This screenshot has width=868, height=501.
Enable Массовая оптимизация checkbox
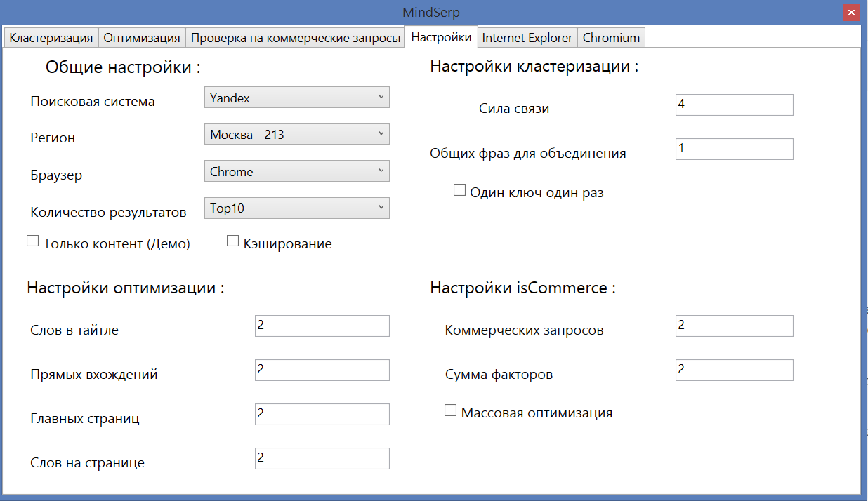pos(451,410)
